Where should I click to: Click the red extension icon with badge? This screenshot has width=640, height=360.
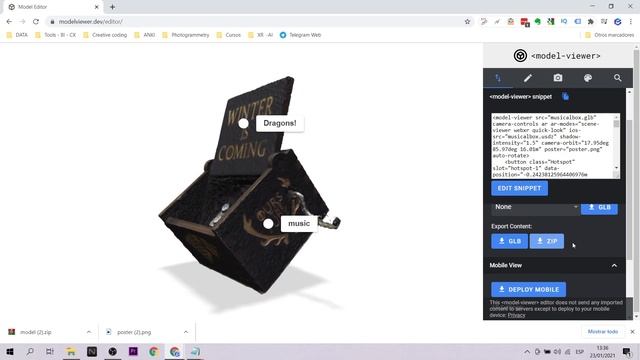coord(525,22)
